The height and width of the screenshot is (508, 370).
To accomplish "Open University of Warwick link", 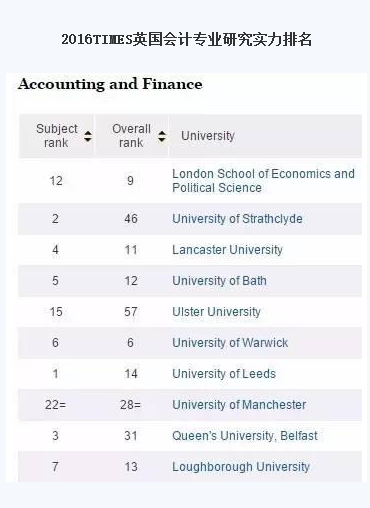I will coord(230,343).
